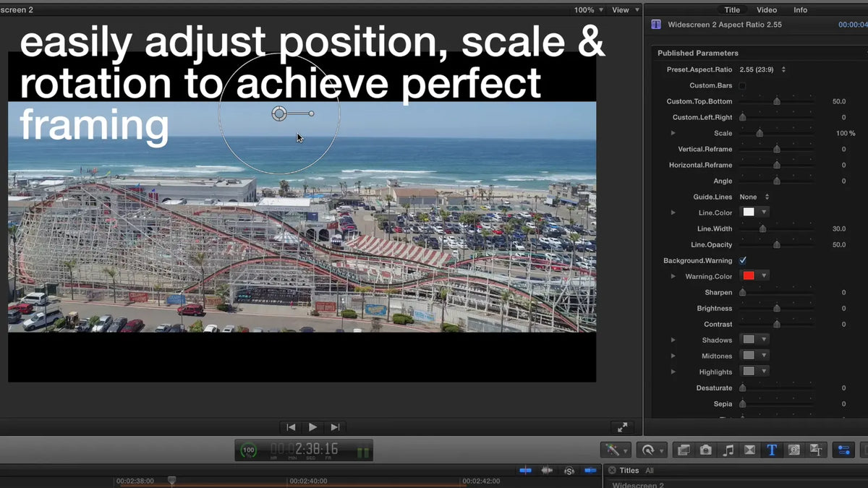Go to next edit point

click(x=335, y=427)
